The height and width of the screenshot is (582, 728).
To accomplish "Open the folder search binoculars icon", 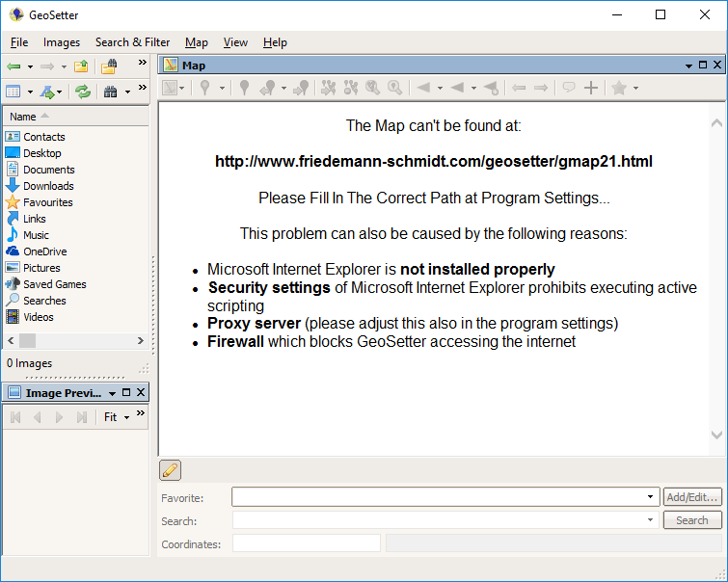I will coord(109,66).
